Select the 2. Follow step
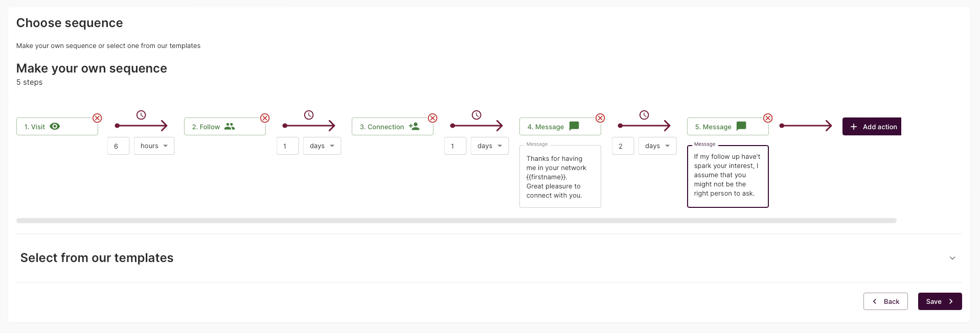This screenshot has width=980, height=333. 225,127
